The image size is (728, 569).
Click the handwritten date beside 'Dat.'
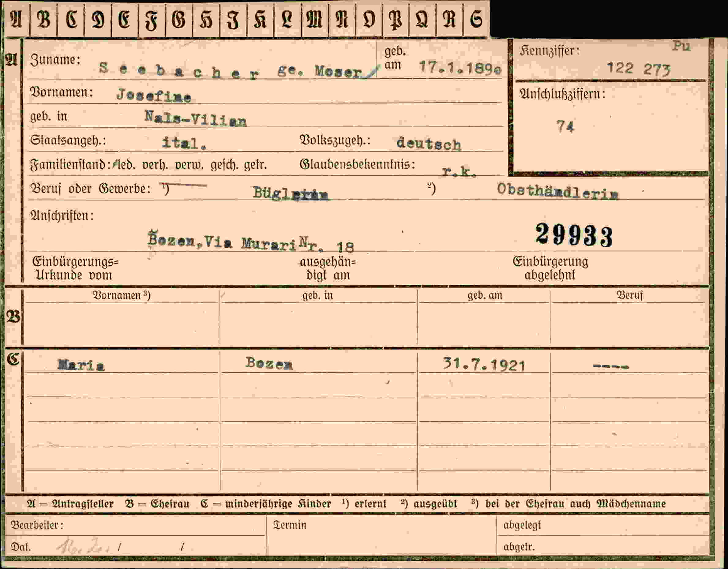83,546
